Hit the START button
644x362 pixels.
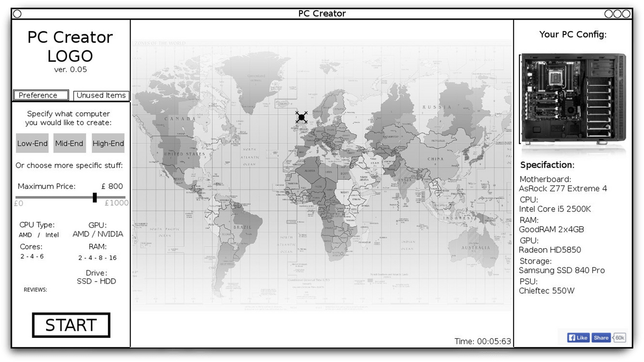pyautogui.click(x=71, y=325)
